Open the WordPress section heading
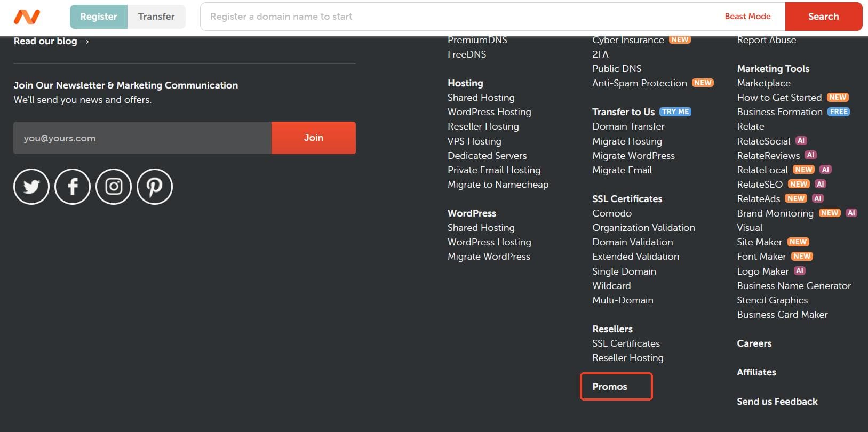 tap(472, 213)
